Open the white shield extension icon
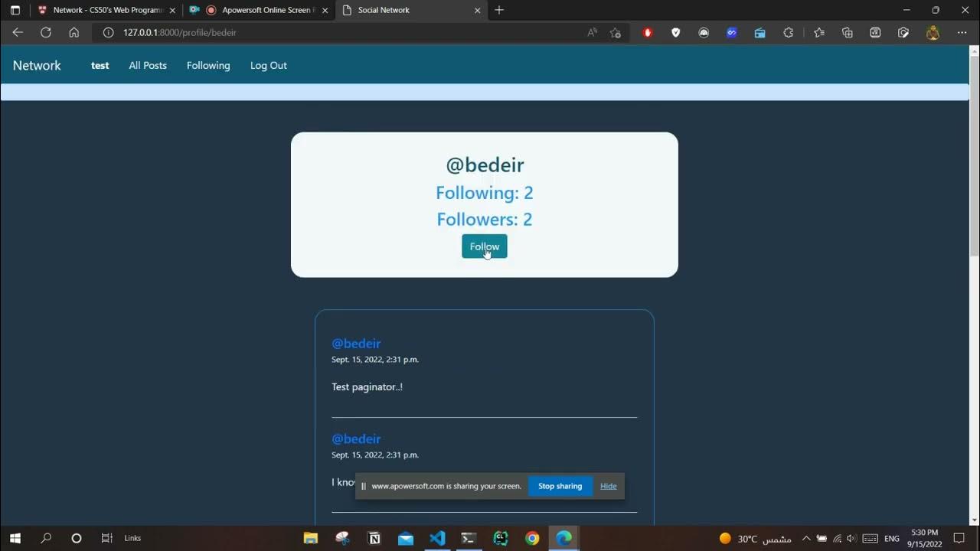The image size is (980, 551). (675, 33)
